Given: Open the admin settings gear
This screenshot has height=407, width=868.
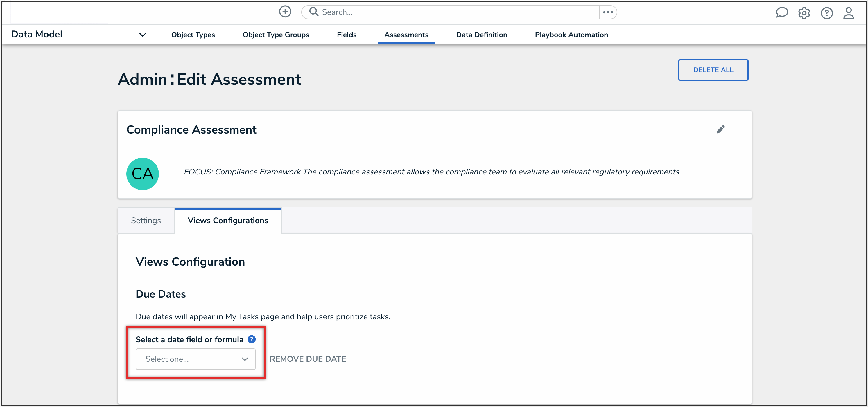Looking at the screenshot, I should tap(804, 13).
